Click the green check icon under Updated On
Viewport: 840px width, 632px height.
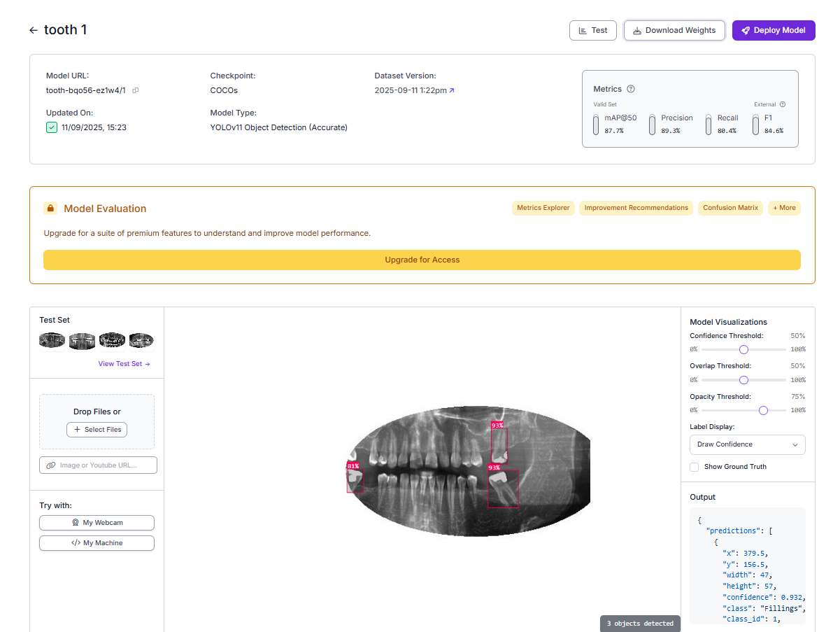click(x=52, y=127)
